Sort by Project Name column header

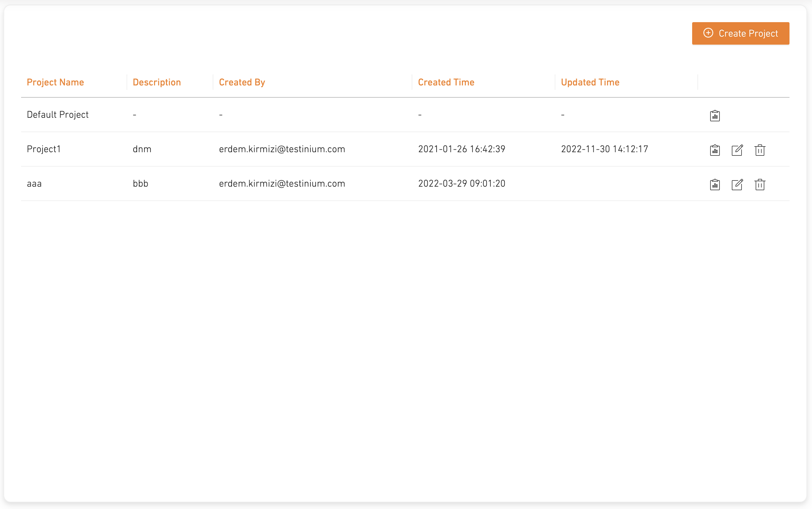click(55, 82)
